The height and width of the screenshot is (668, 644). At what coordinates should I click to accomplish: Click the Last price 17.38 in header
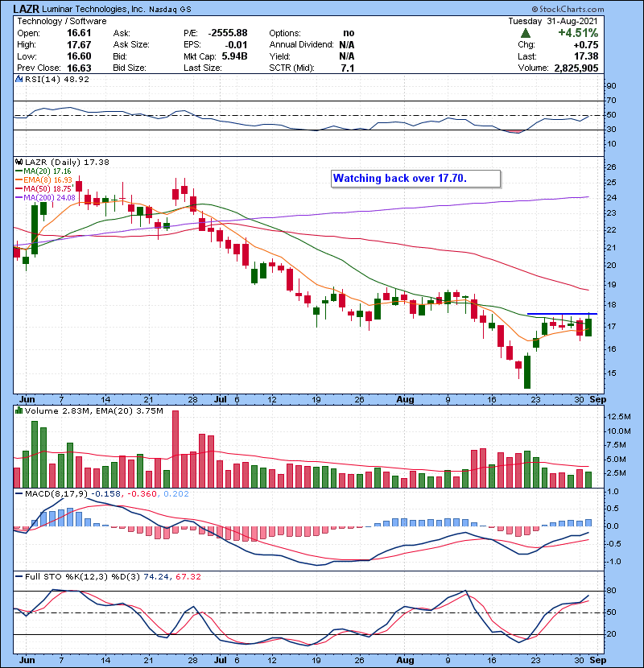click(586, 56)
